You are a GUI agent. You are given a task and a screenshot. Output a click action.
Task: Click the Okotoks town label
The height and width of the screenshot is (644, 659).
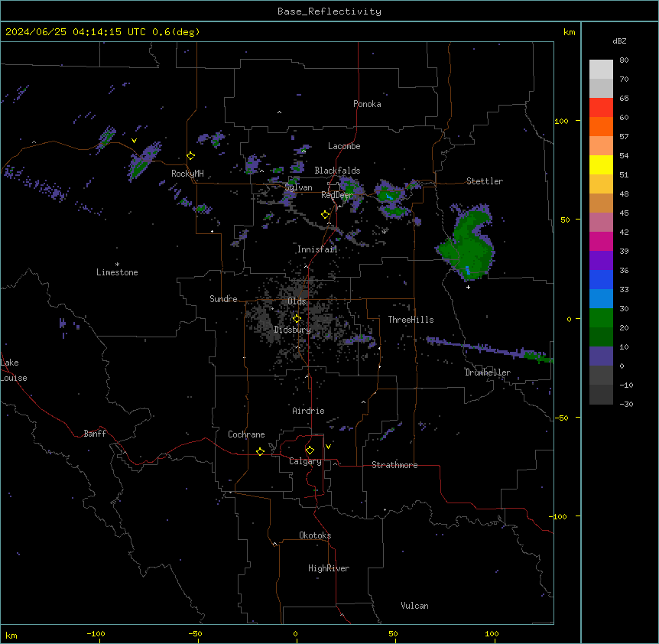315,535
